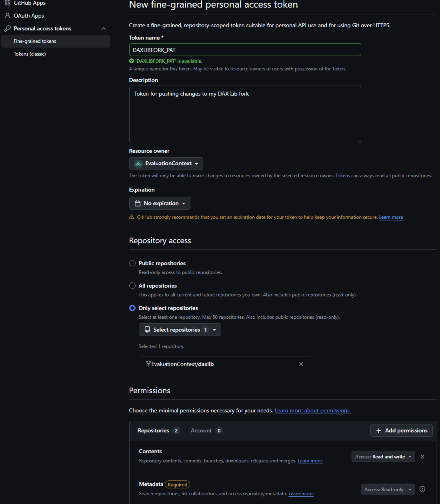Select the Public repositories radio button
This screenshot has width=440, height=504.
click(132, 263)
